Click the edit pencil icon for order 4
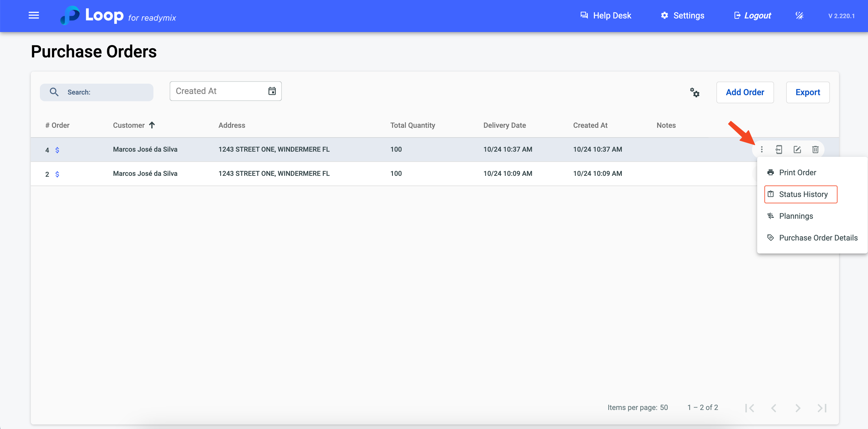Screen dimensions: 868x429 pos(797,149)
